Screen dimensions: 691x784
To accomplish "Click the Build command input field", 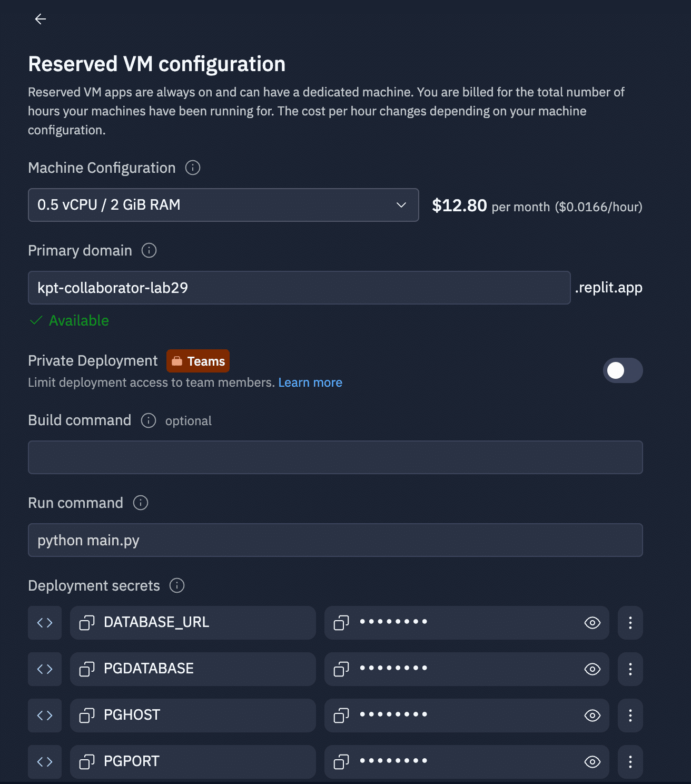I will click(335, 457).
